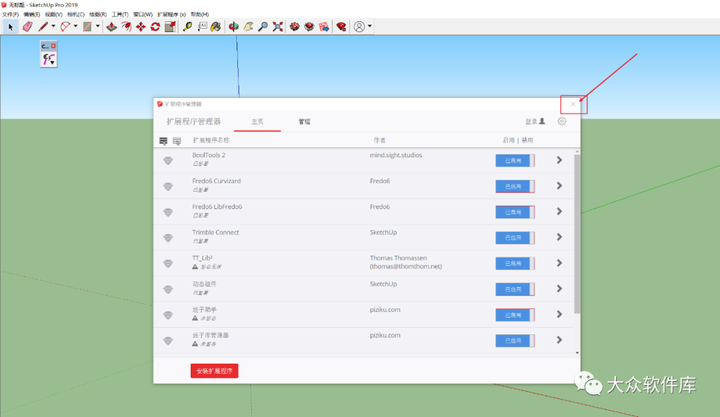Open the user account dropdown arrow

(x=370, y=26)
